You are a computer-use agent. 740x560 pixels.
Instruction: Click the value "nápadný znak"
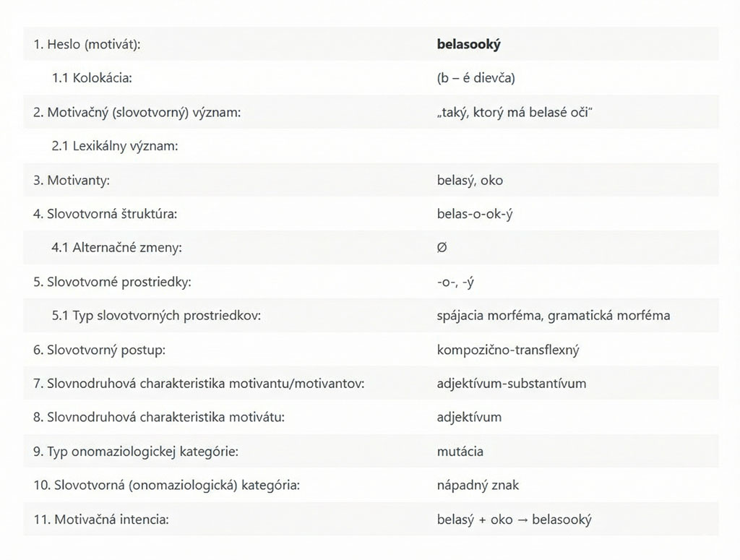coord(478,486)
